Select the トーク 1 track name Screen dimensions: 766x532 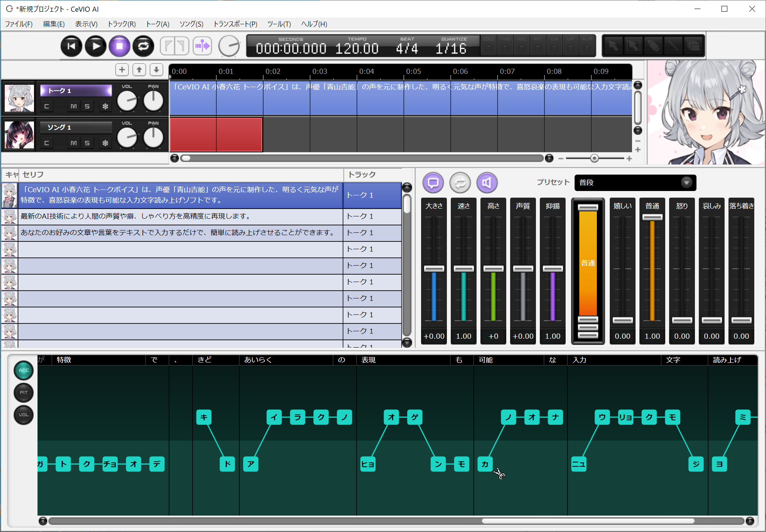coord(76,91)
